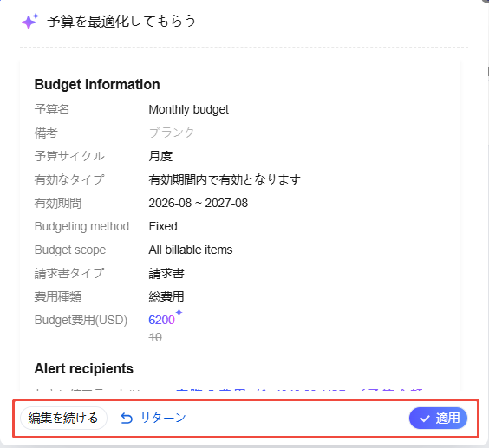Select the suggested budget value 6200
This screenshot has height=448, width=489.
(x=161, y=320)
